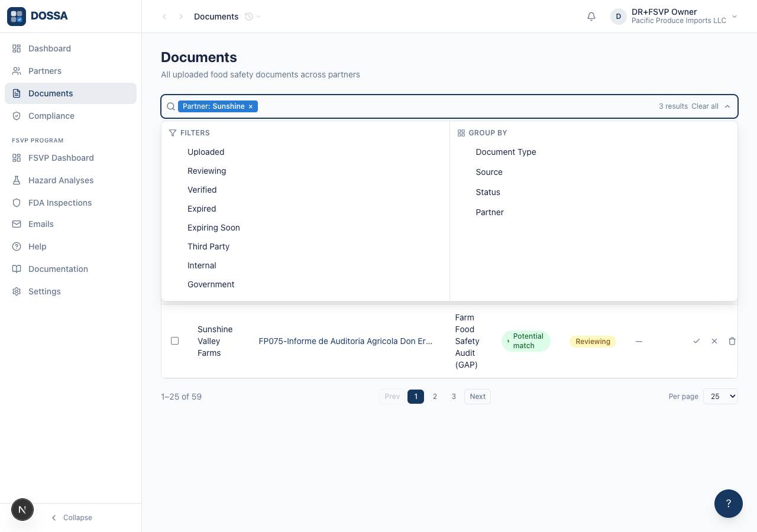Collapse the sidebar

point(71,518)
